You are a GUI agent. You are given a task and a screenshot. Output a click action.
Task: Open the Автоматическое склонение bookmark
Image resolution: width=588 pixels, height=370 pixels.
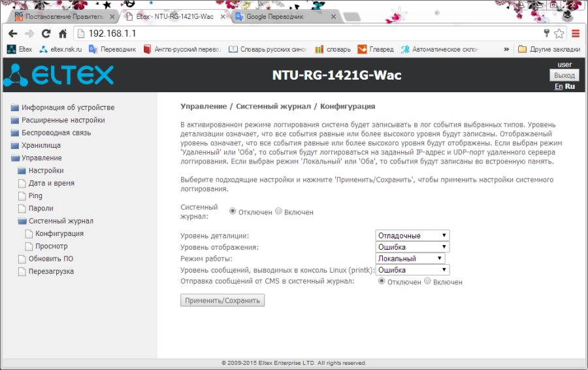click(x=440, y=49)
